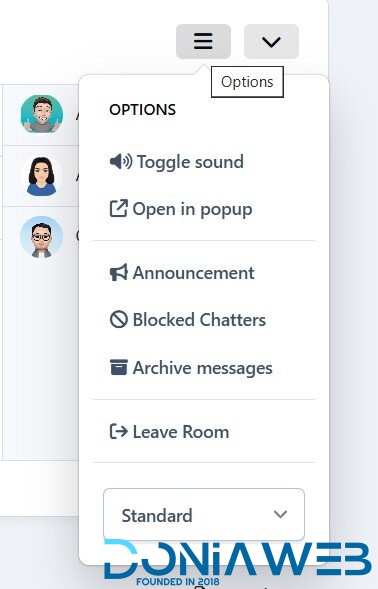Open in popup menu entry

(x=192, y=209)
